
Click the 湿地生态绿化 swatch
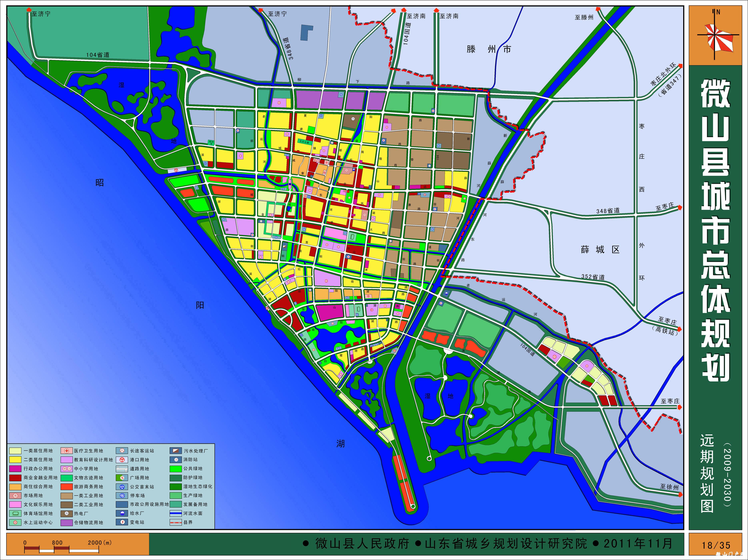pos(176,487)
